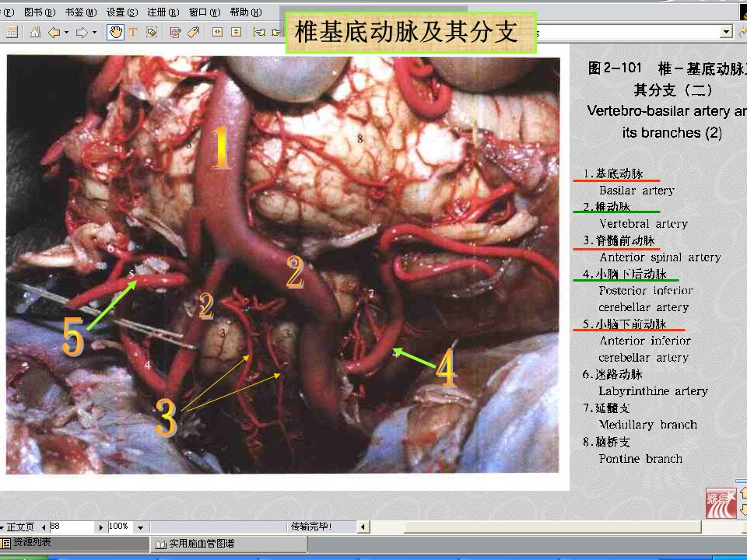
Task: Click the page number input field
Action: tap(72, 527)
